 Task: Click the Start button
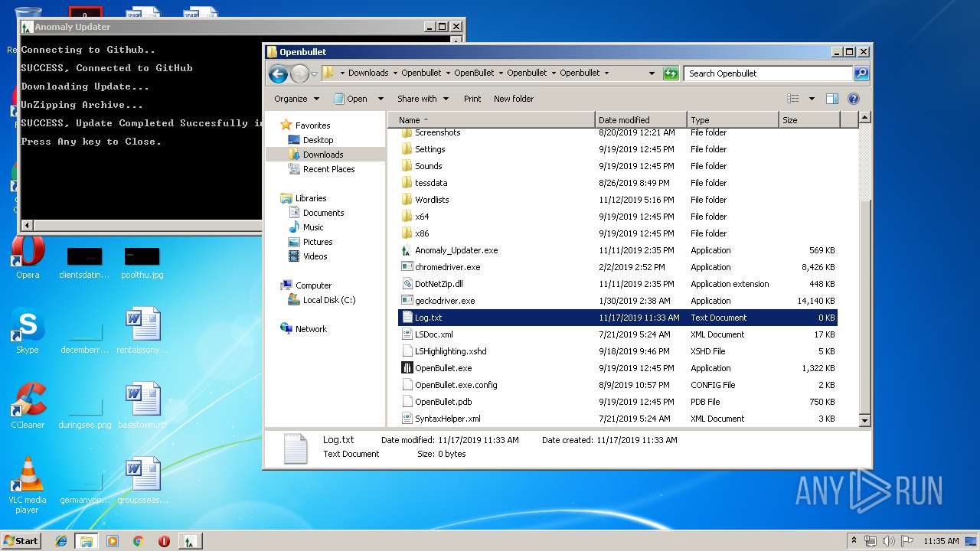[x=21, y=541]
